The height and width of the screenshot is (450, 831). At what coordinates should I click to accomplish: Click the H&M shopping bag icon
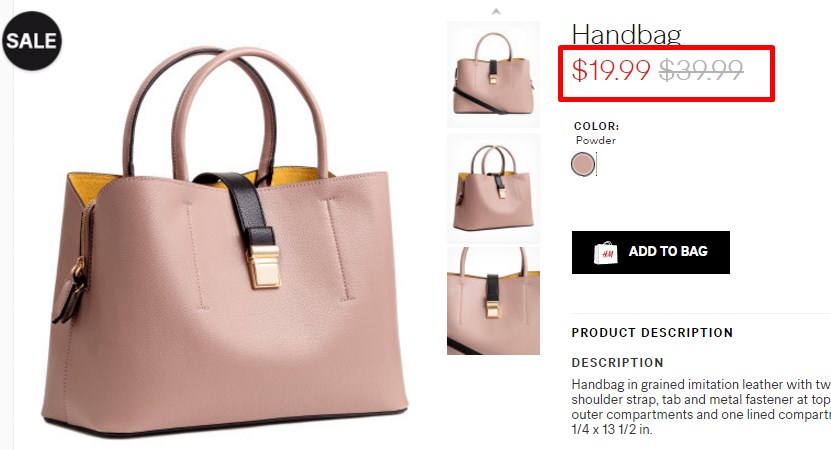pos(605,253)
